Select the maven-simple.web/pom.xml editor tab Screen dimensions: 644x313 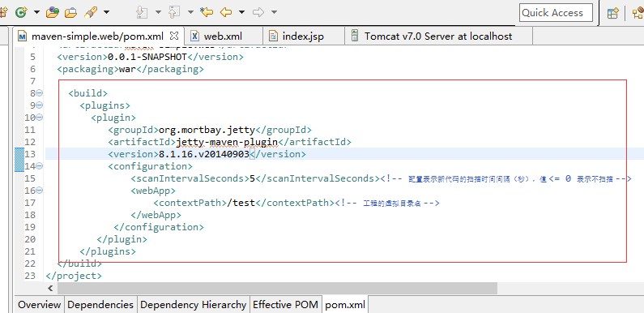tap(98, 36)
